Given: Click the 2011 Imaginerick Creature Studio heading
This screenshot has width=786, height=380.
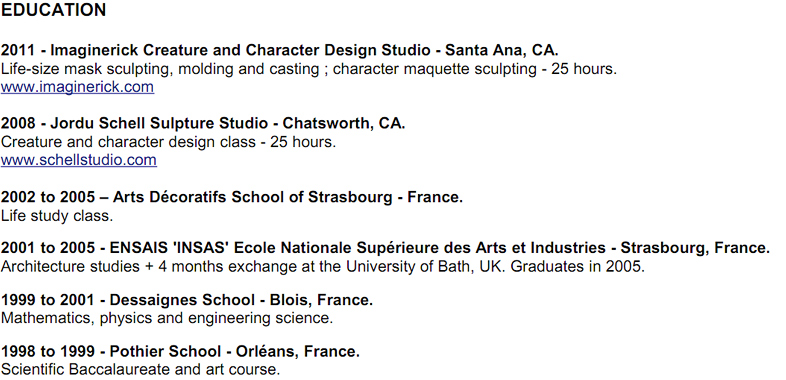Looking at the screenshot, I should 280,50.
